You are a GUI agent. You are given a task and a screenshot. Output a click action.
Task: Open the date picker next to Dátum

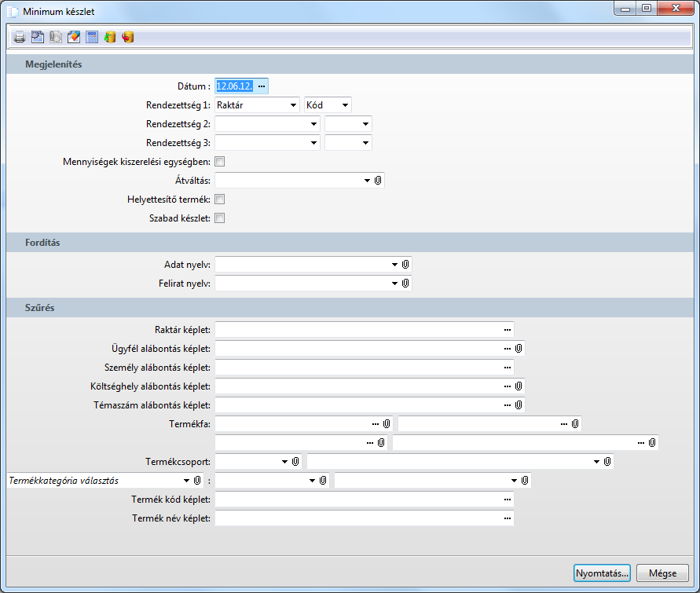(x=262, y=86)
